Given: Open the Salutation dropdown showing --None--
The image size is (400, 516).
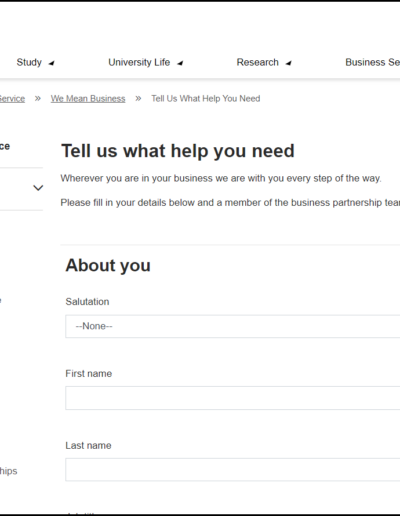Looking at the screenshot, I should (x=233, y=326).
